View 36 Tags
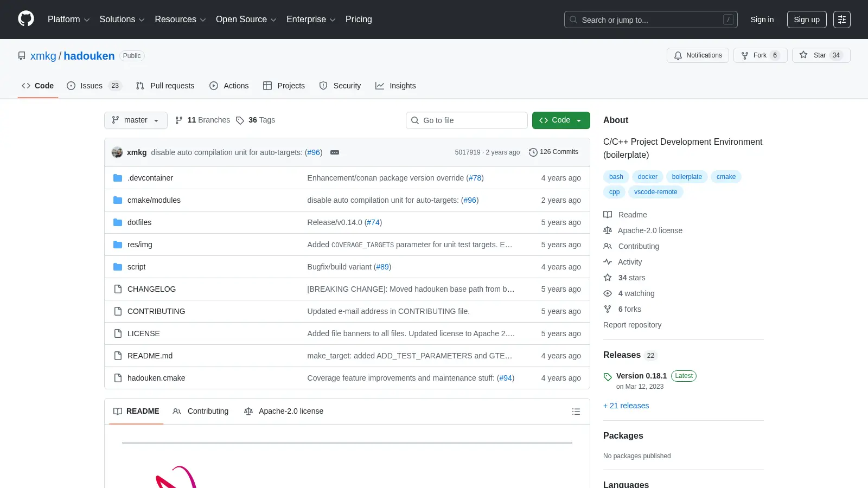The height and width of the screenshot is (488, 868). [x=256, y=120]
